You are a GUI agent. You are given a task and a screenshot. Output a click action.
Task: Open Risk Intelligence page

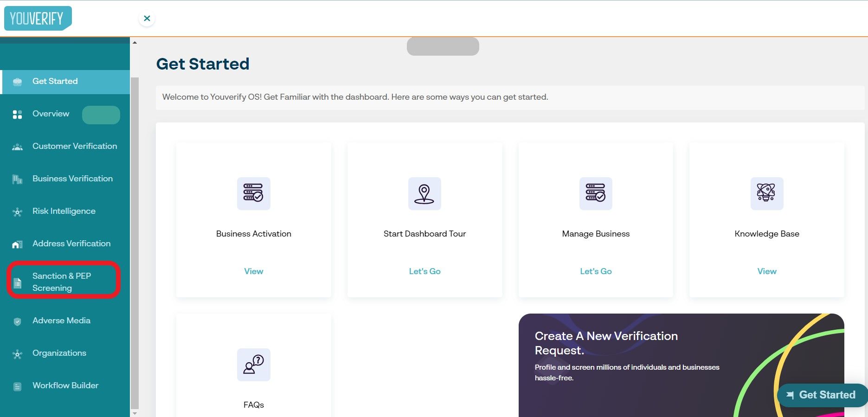65,211
